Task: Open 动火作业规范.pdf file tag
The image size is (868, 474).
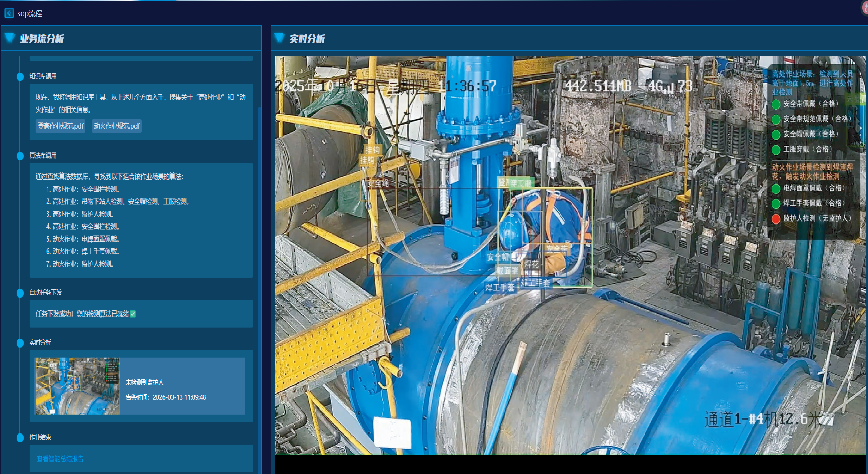Action: pos(117,126)
